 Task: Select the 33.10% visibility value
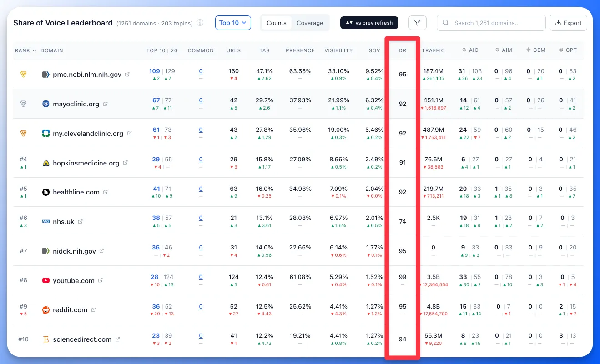click(338, 71)
